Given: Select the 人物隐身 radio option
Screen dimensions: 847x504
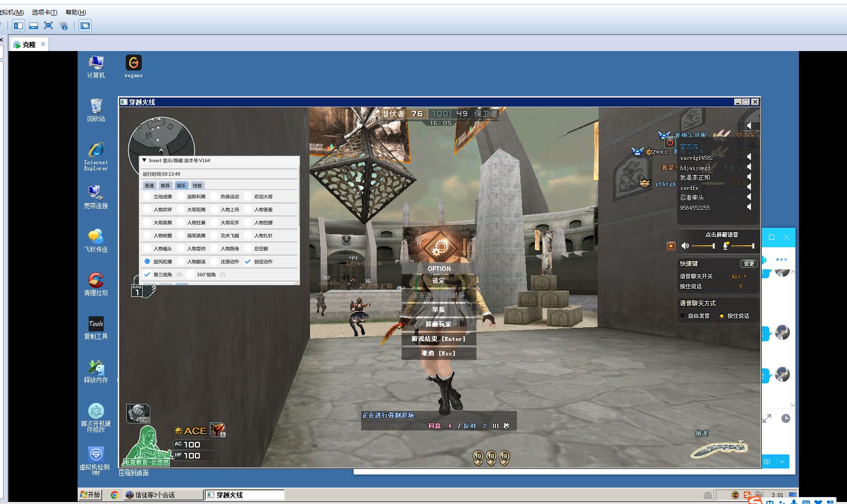Looking at the screenshot, I should 214,248.
